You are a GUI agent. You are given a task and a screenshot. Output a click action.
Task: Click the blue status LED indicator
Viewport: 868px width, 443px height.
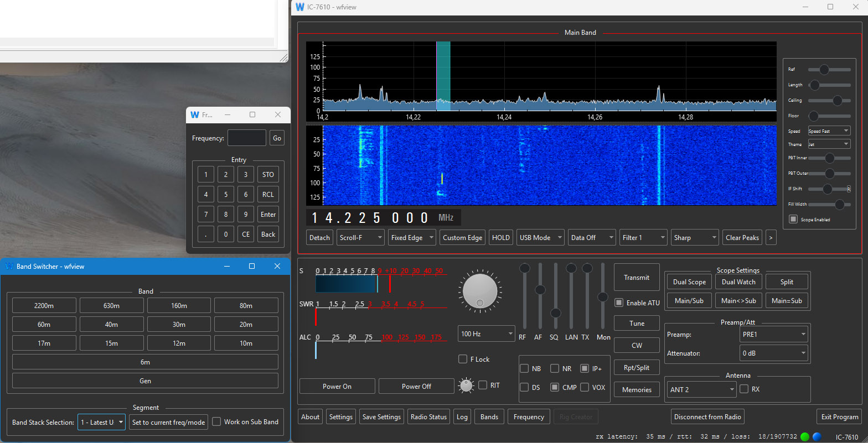(817, 436)
